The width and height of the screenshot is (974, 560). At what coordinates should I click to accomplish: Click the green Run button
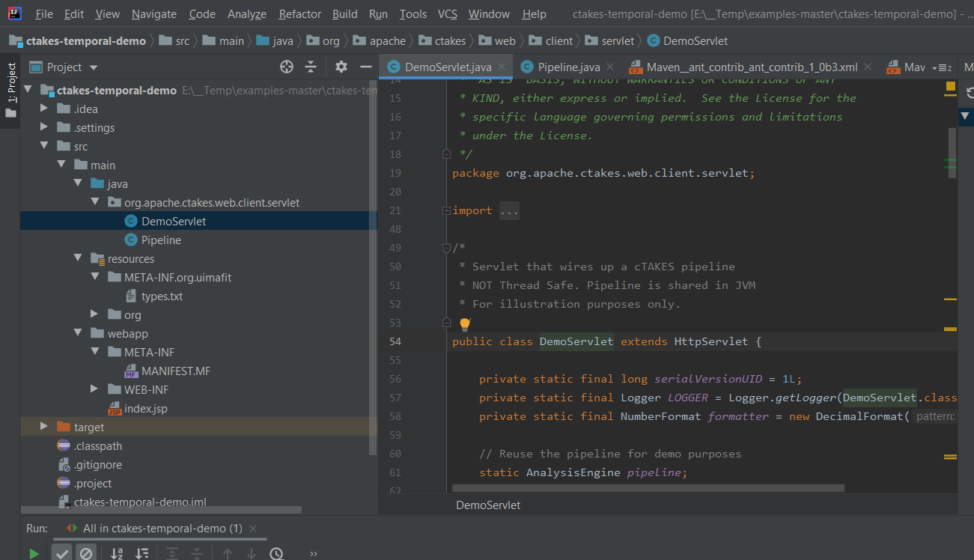pos(34,554)
